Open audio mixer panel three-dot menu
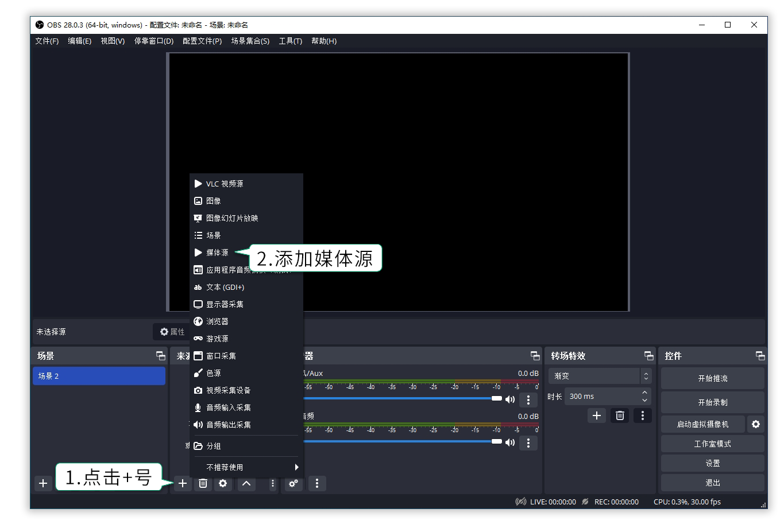The image size is (784, 532). click(317, 483)
